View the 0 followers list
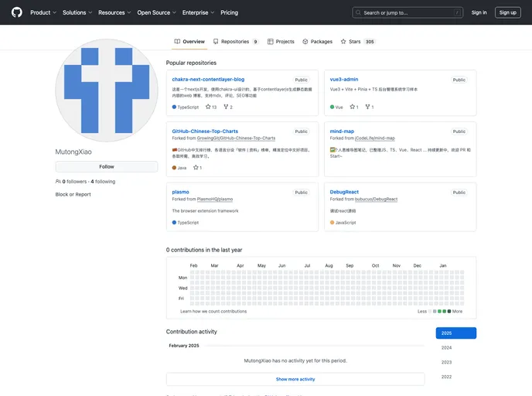This screenshot has height=396, width=532. pyautogui.click(x=74, y=182)
